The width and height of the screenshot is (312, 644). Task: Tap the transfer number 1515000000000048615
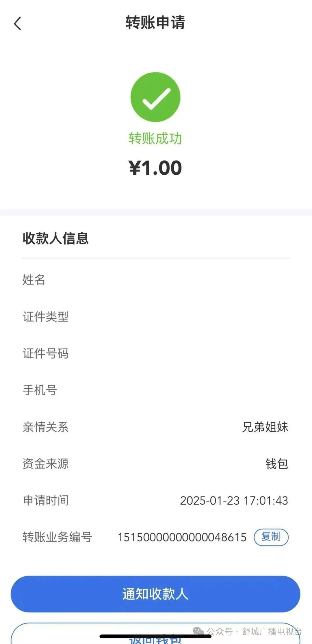(182, 537)
